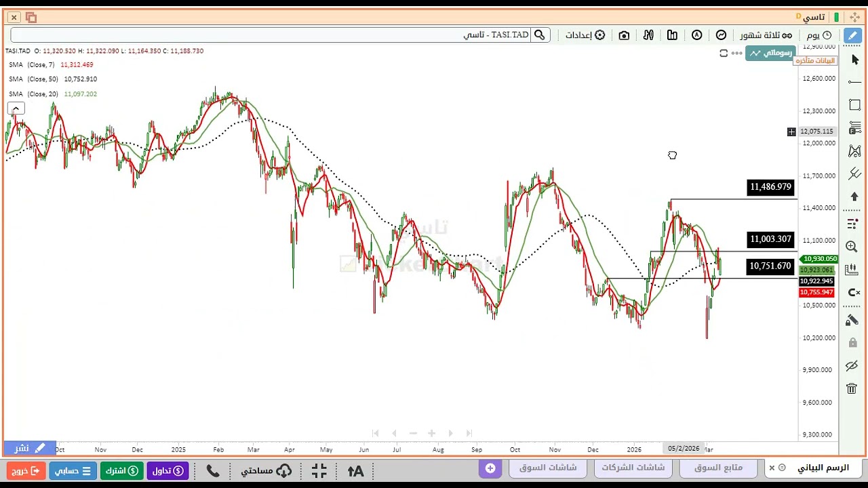Toggle the drawing pencil mode button
Image resolution: width=868 pixels, height=488 pixels.
(852, 35)
